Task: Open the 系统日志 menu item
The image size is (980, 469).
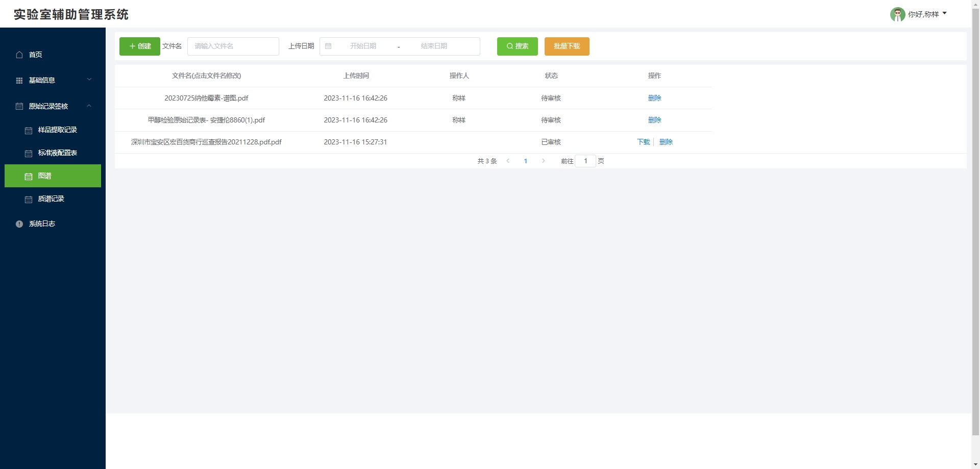Action: tap(42, 224)
